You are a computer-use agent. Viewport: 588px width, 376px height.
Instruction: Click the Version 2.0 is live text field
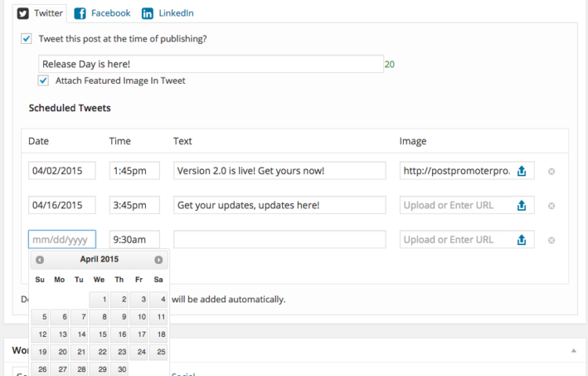279,171
